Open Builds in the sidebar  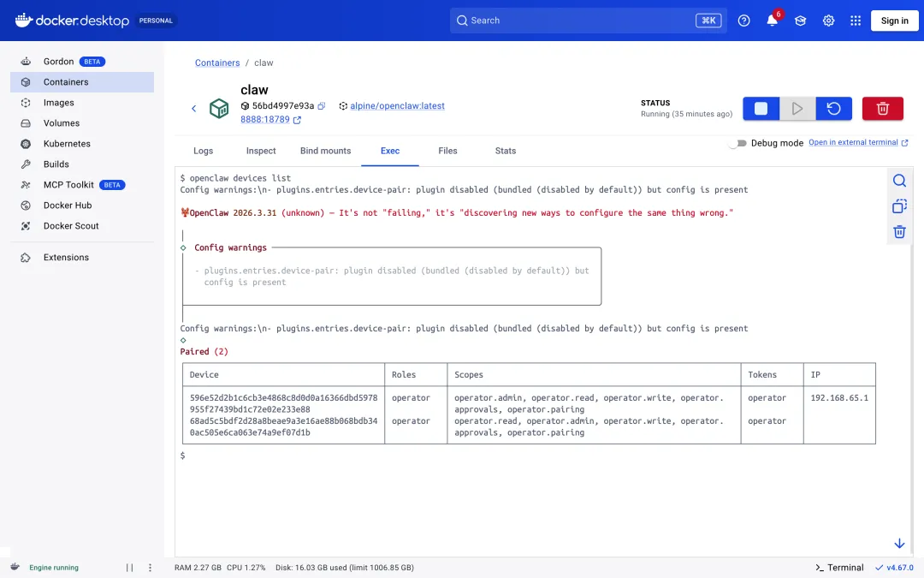[82, 164]
